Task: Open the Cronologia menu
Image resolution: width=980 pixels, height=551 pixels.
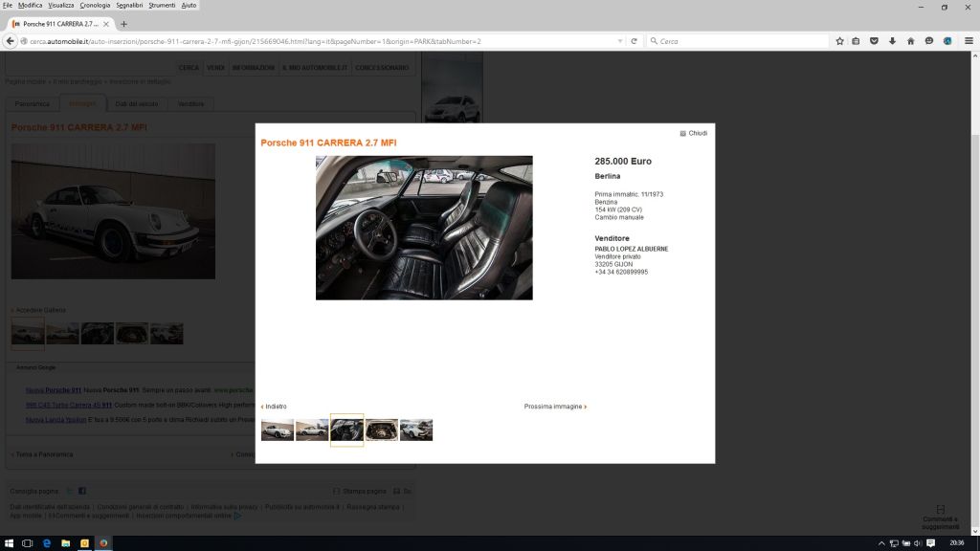Action: 95,5
